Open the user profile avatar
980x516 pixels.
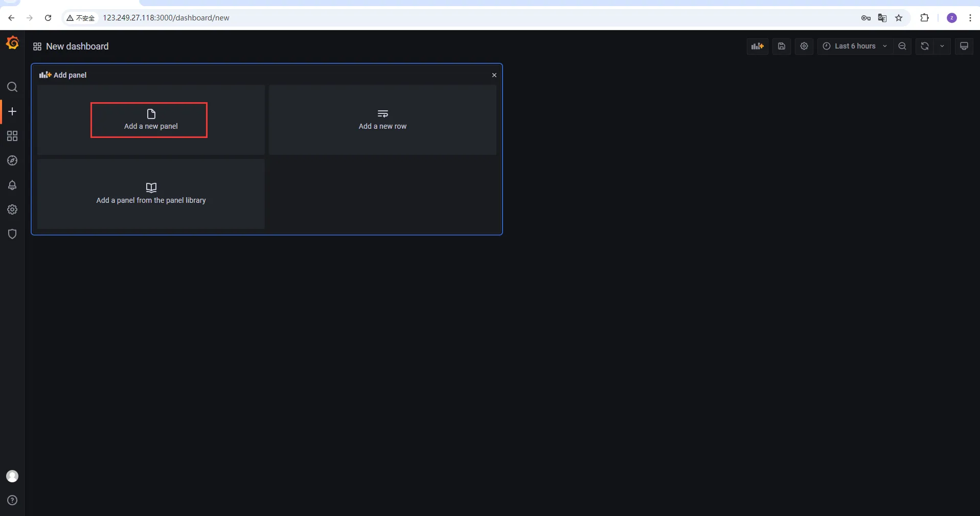click(12, 476)
